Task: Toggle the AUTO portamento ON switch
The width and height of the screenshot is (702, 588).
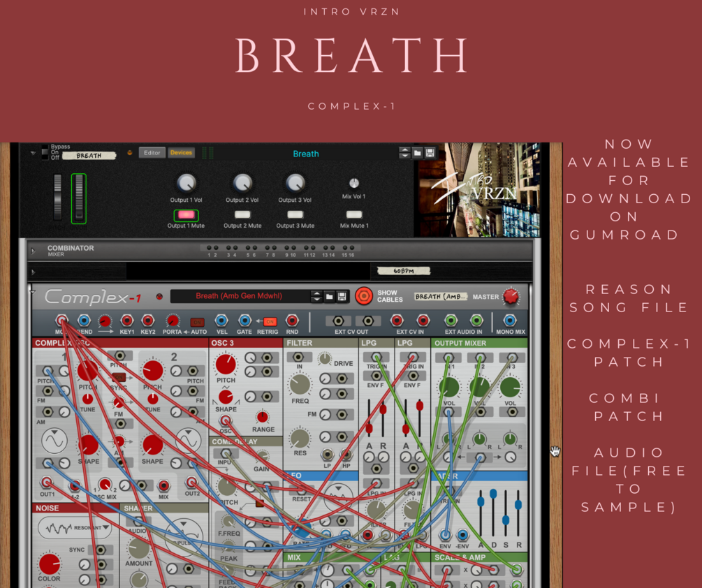Action: tap(197, 322)
